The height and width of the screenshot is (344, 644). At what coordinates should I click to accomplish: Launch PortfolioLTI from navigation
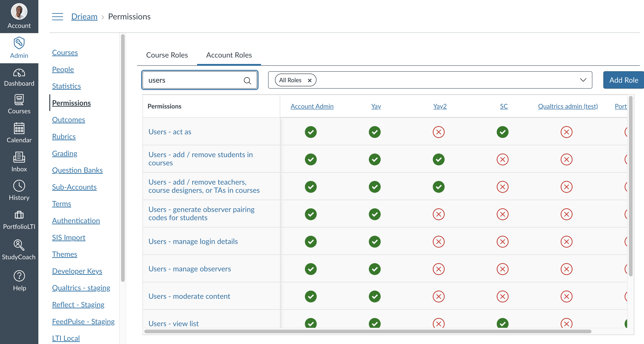click(19, 220)
